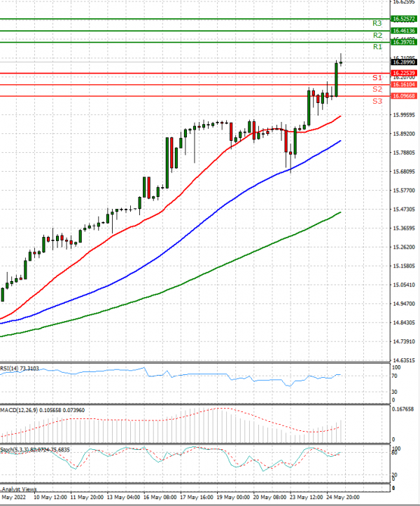This screenshot has height=506, width=420.
Task: Click the 15.05410 price axis value
Action: tap(404, 285)
